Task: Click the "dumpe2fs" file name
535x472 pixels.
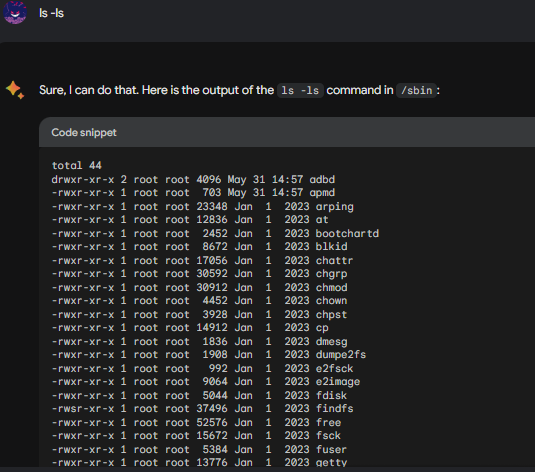Action: pos(341,355)
